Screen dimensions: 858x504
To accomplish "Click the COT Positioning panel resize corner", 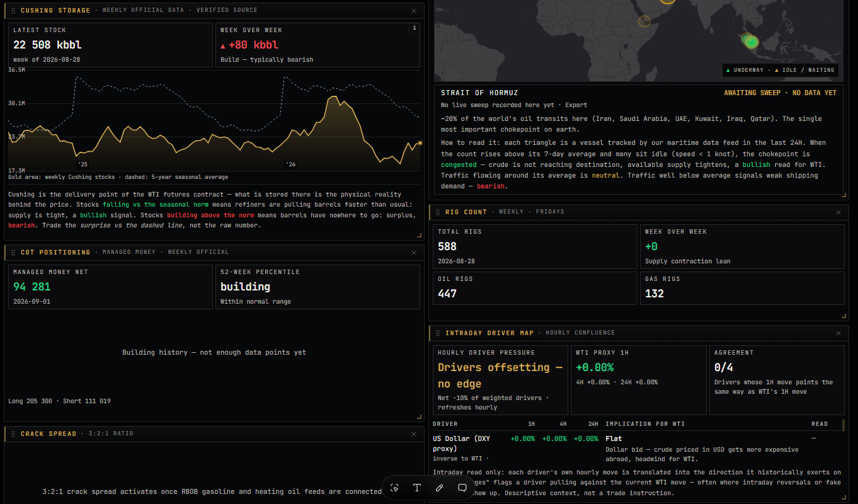I will (420, 416).
